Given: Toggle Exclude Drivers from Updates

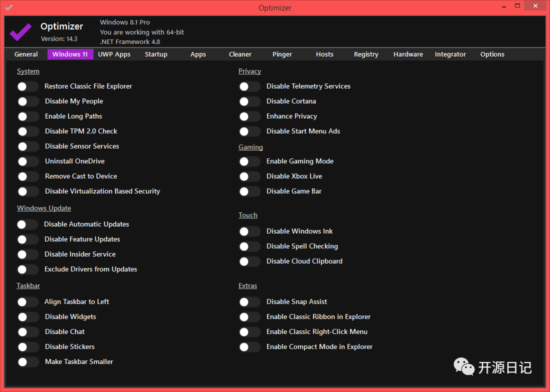Looking at the screenshot, I should pos(28,269).
